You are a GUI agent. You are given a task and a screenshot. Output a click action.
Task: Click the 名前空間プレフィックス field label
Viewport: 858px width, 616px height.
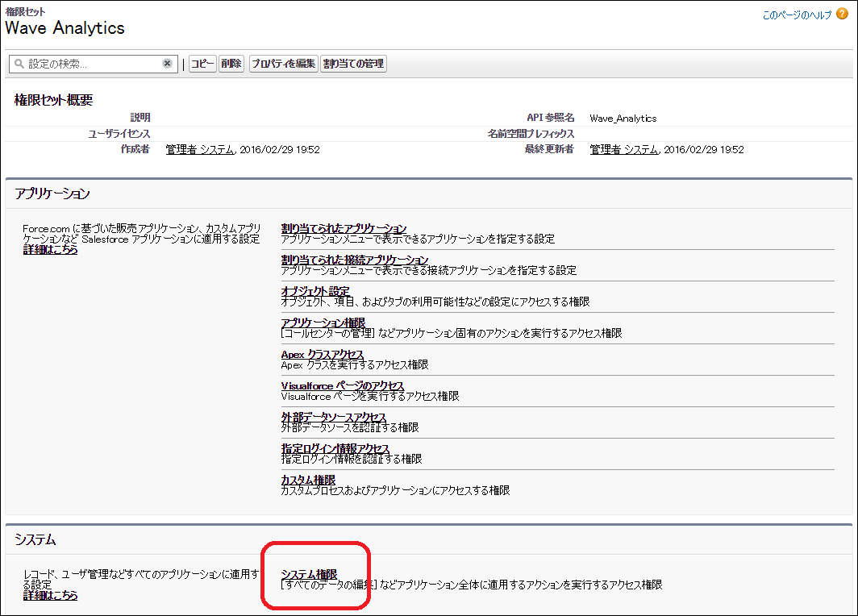coord(531,134)
